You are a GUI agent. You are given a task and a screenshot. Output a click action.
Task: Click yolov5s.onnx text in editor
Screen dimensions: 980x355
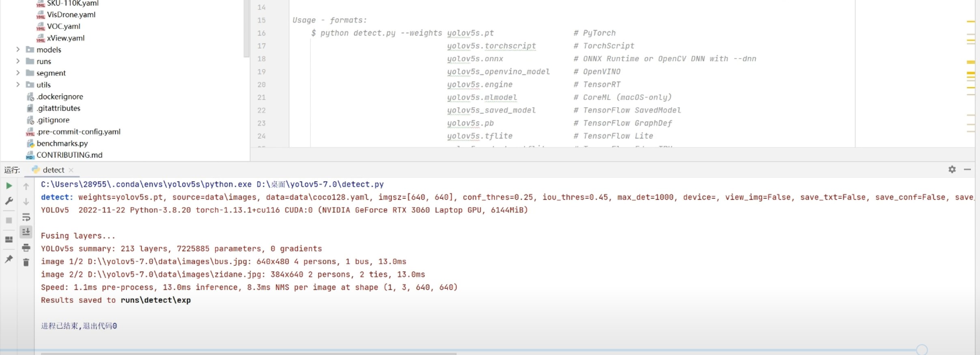tap(475, 59)
